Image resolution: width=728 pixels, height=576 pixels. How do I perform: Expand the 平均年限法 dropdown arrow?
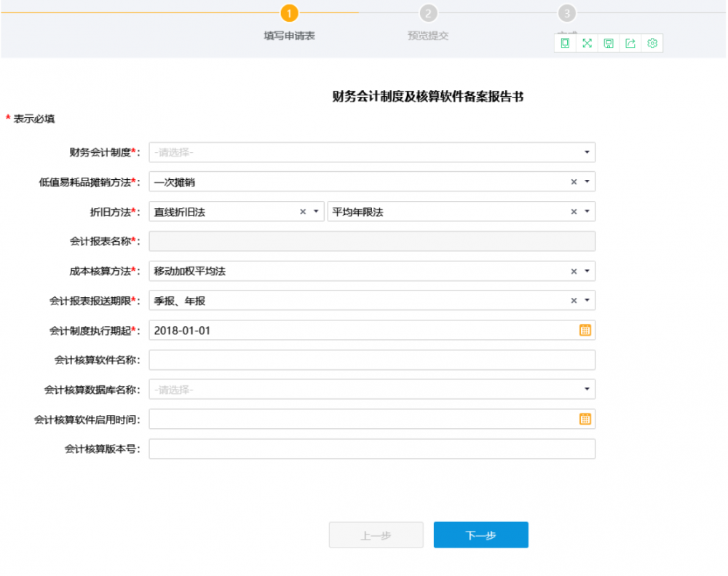point(587,212)
